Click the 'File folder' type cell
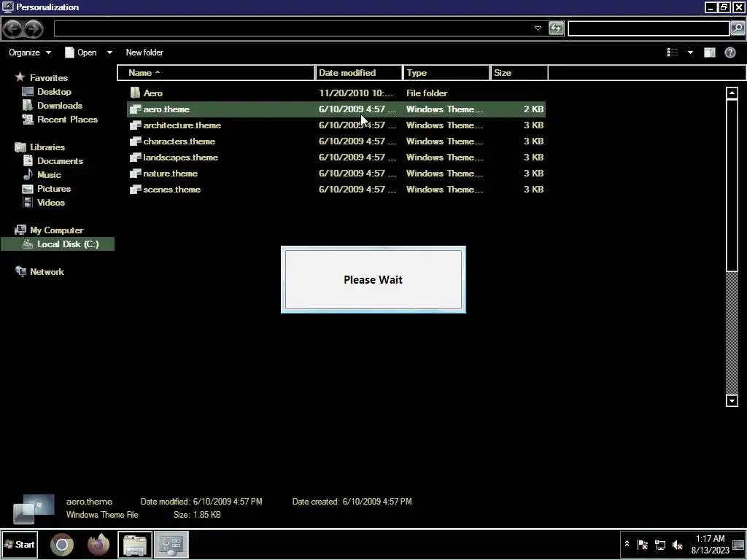Screen dimensions: 747x560 (427, 93)
